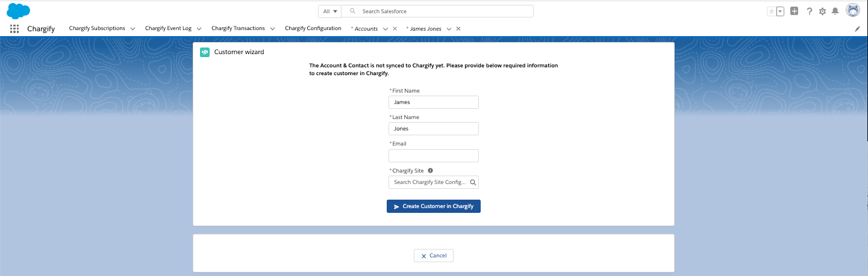Viewport: 868px width, 276px height.
Task: Close the James Jones tab
Action: click(458, 29)
